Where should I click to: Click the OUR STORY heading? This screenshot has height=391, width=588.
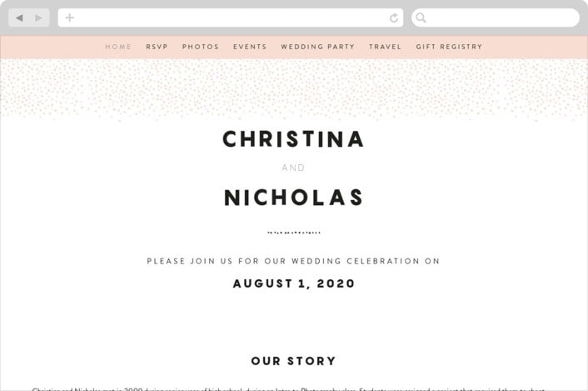point(294,361)
